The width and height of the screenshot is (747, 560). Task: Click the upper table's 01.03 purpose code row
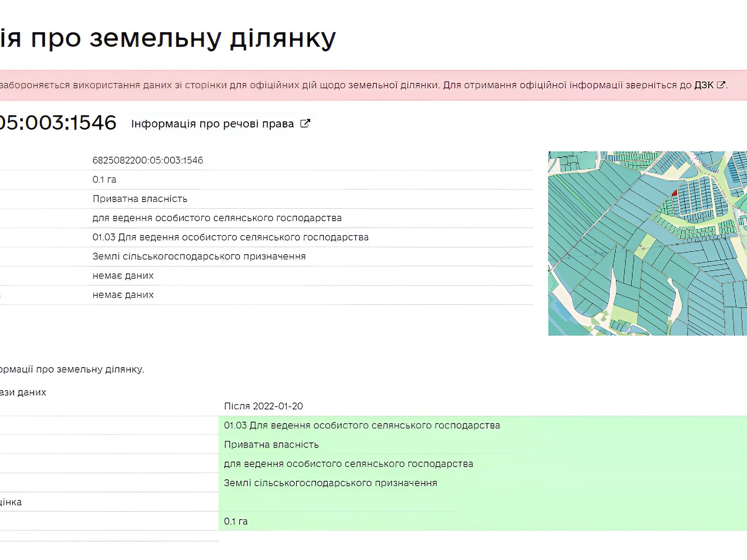click(x=230, y=237)
